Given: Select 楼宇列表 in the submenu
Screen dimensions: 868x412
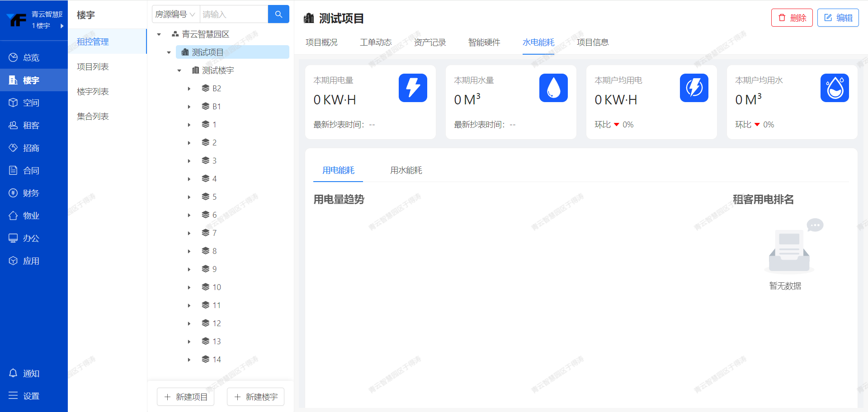Looking at the screenshot, I should coord(93,91).
